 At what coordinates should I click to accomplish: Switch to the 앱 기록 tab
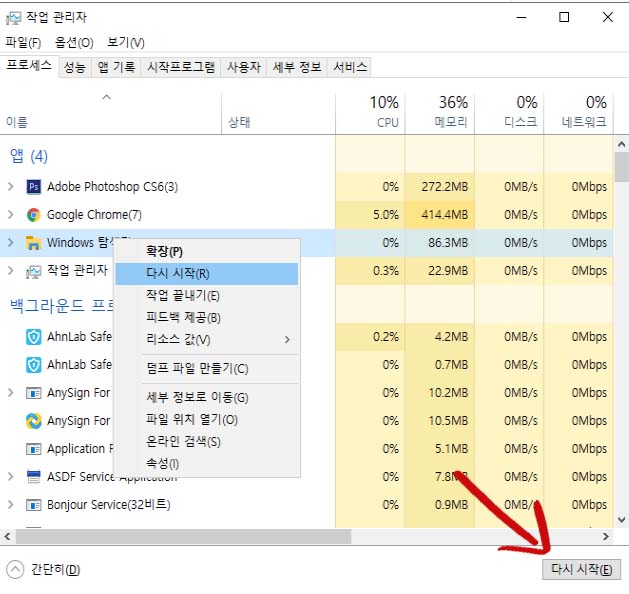[116, 67]
